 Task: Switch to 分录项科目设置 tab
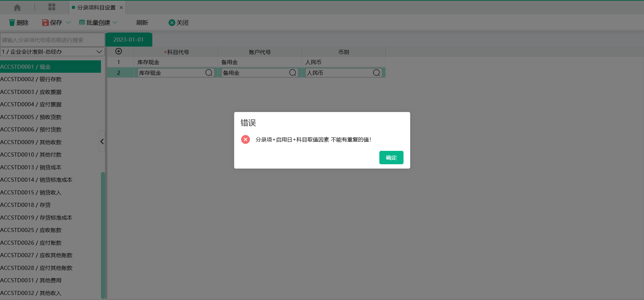[x=96, y=7]
